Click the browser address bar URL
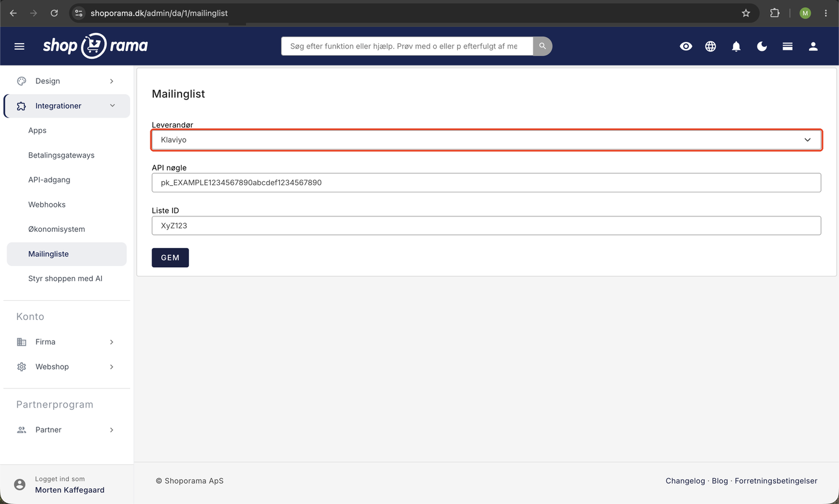839x504 pixels. click(x=159, y=13)
